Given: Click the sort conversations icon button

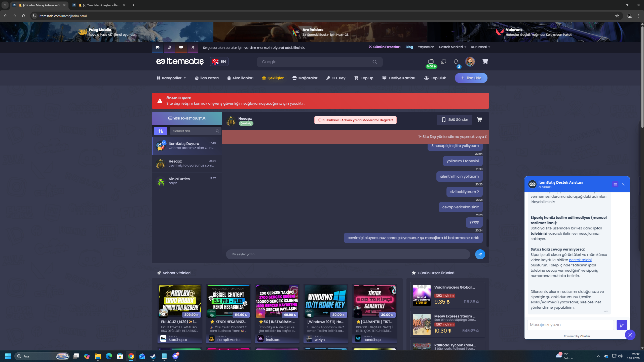Looking at the screenshot, I should coord(161,131).
